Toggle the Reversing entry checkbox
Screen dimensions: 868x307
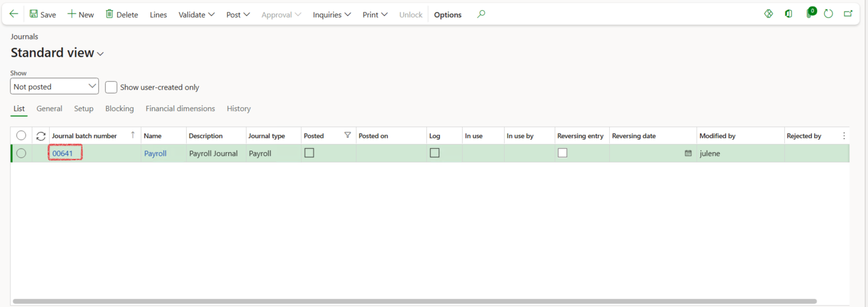[x=562, y=153]
